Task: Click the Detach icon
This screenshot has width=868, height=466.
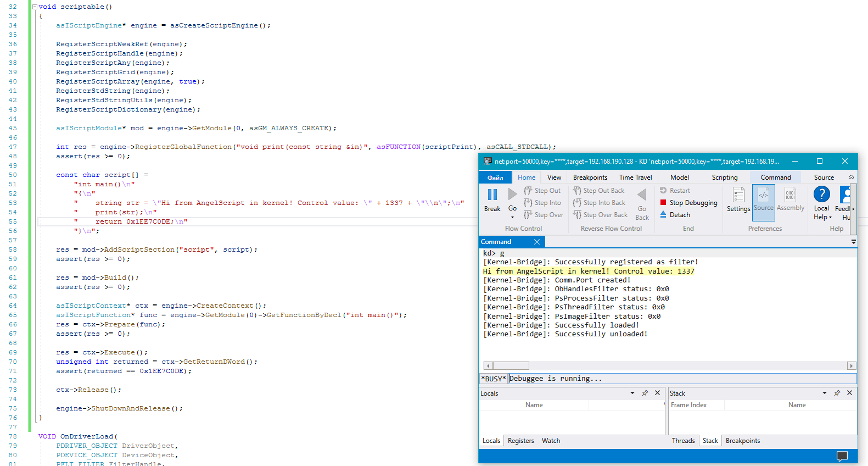Action: coord(663,214)
